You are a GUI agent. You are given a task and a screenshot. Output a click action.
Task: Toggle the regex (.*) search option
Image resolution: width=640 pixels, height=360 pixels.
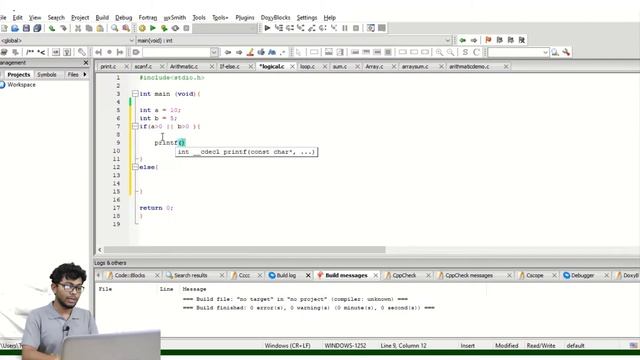coord(282,52)
